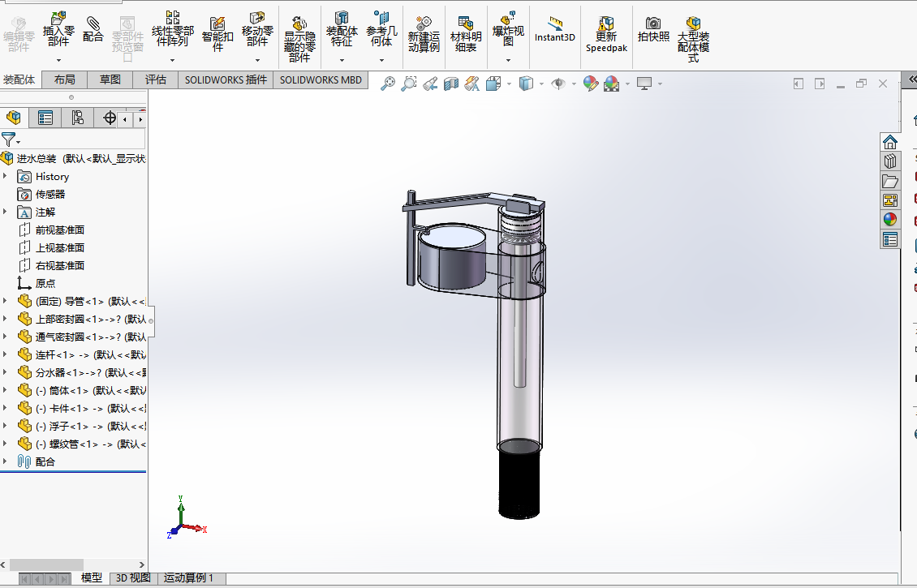Click the tree filter funnel icon
The width and height of the screenshot is (917, 588).
(x=8, y=139)
